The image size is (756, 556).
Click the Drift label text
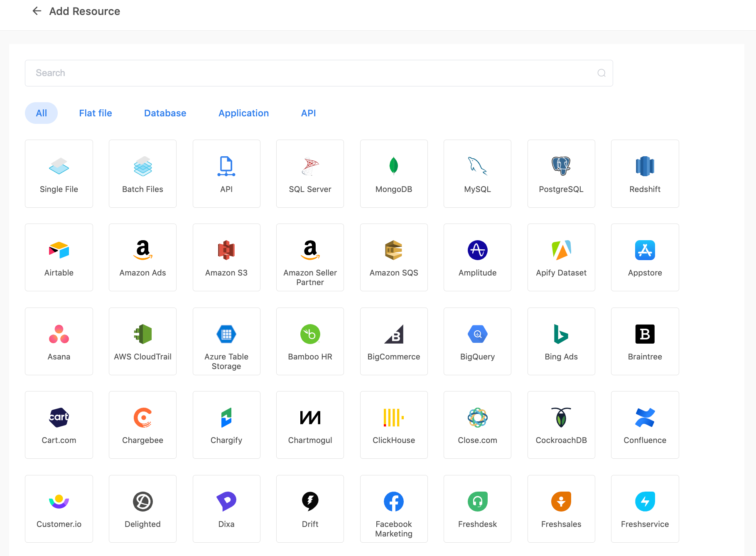(310, 524)
